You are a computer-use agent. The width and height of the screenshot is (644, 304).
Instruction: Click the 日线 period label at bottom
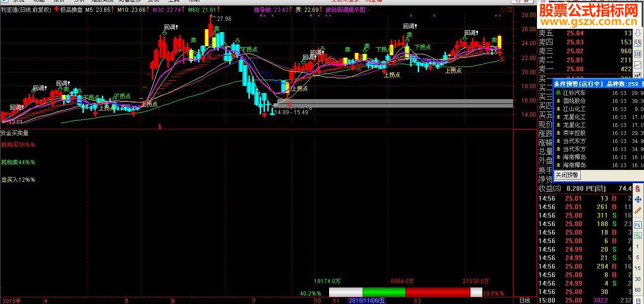(x=524, y=300)
